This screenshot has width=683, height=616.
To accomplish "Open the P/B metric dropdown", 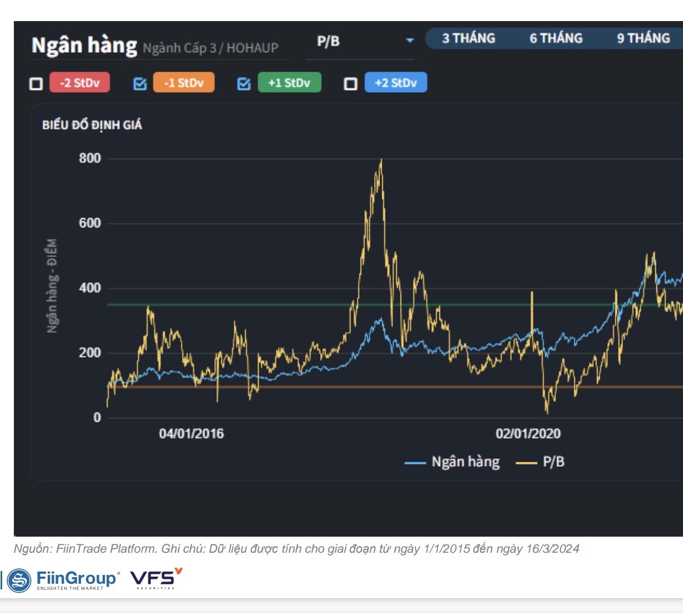I will (x=360, y=42).
